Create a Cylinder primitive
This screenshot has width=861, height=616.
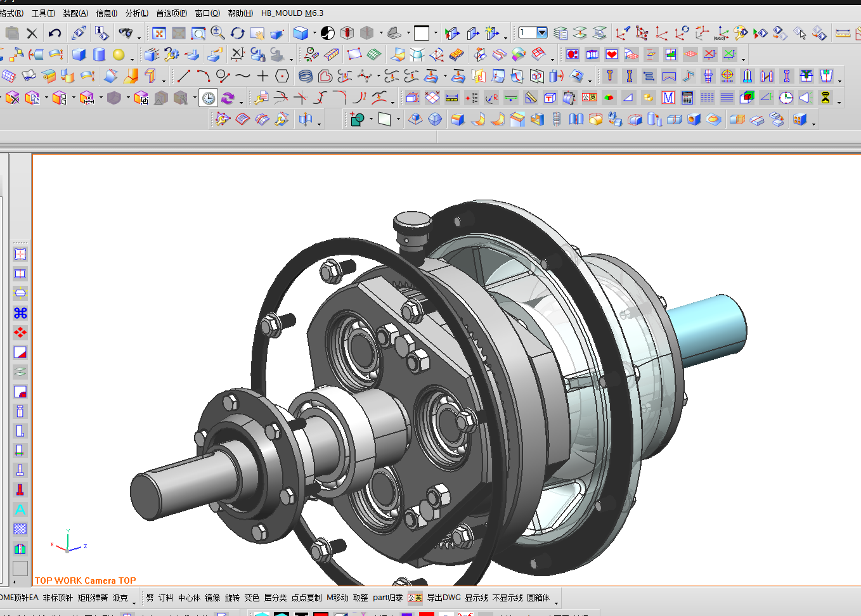[x=99, y=55]
